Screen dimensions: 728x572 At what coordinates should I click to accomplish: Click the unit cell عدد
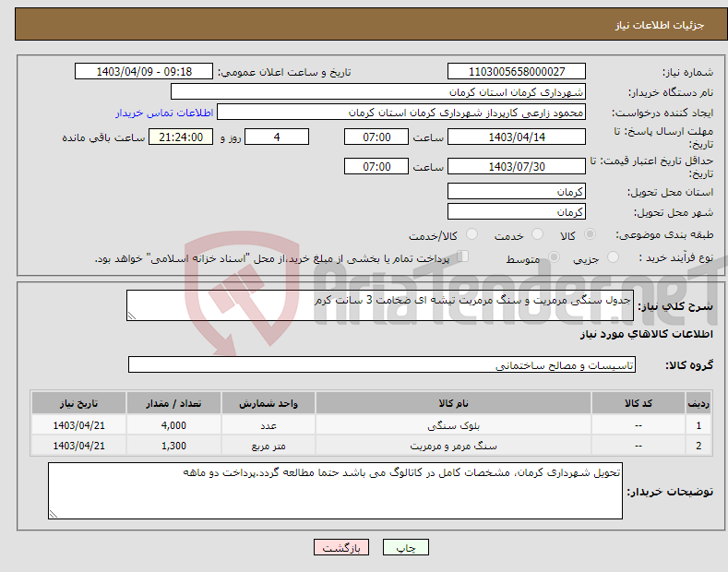click(269, 425)
